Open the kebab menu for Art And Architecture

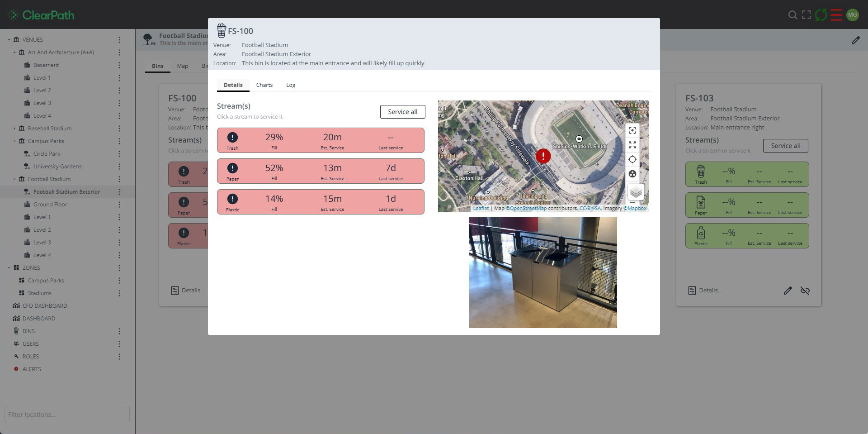[119, 52]
